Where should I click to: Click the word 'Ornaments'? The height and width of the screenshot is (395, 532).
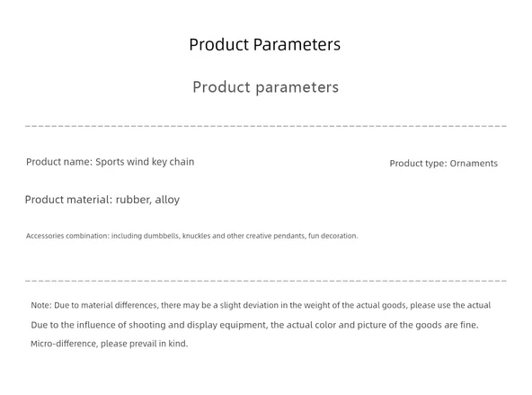click(474, 164)
